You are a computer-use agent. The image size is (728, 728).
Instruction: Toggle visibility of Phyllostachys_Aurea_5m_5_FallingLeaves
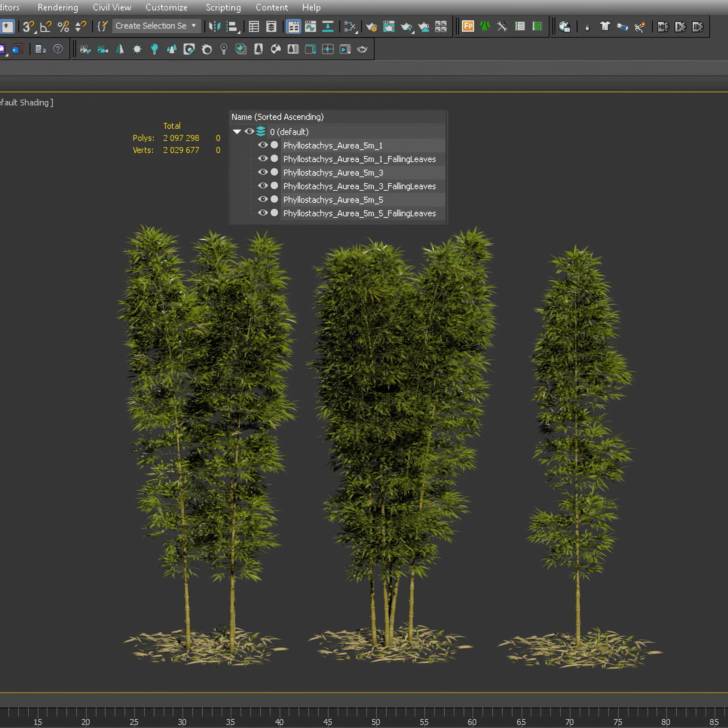point(263,213)
